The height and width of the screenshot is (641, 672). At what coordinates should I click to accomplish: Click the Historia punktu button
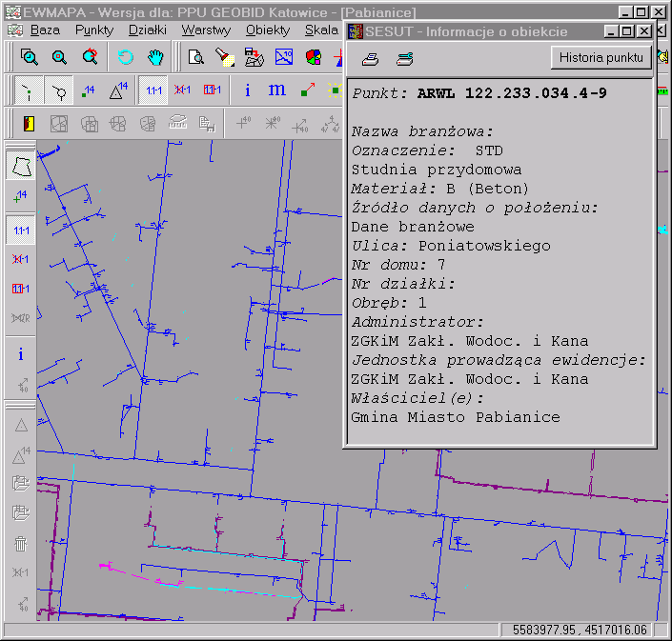601,58
